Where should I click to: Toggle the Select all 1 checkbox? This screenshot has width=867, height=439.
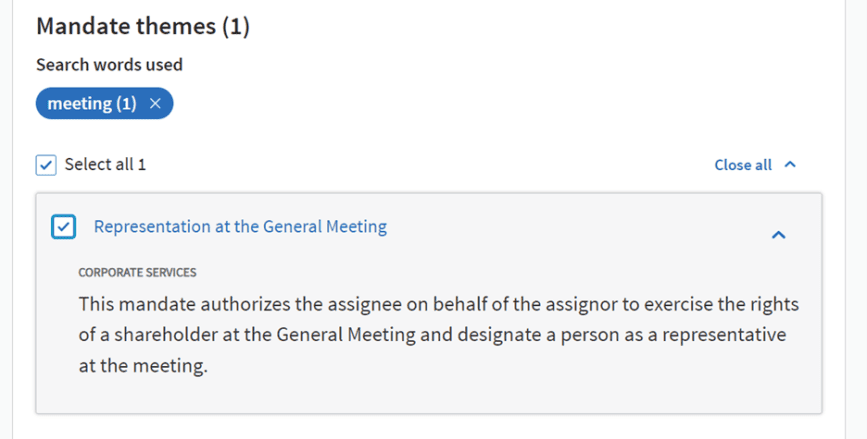46,164
